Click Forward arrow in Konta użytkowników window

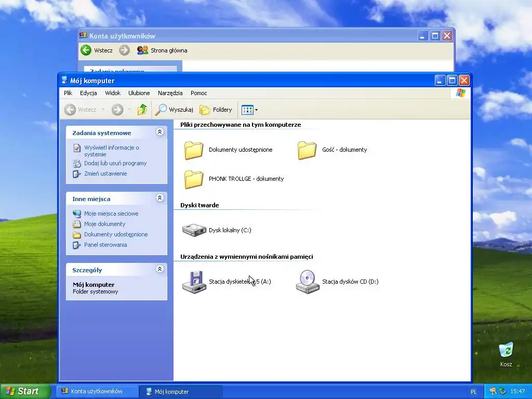(x=124, y=50)
